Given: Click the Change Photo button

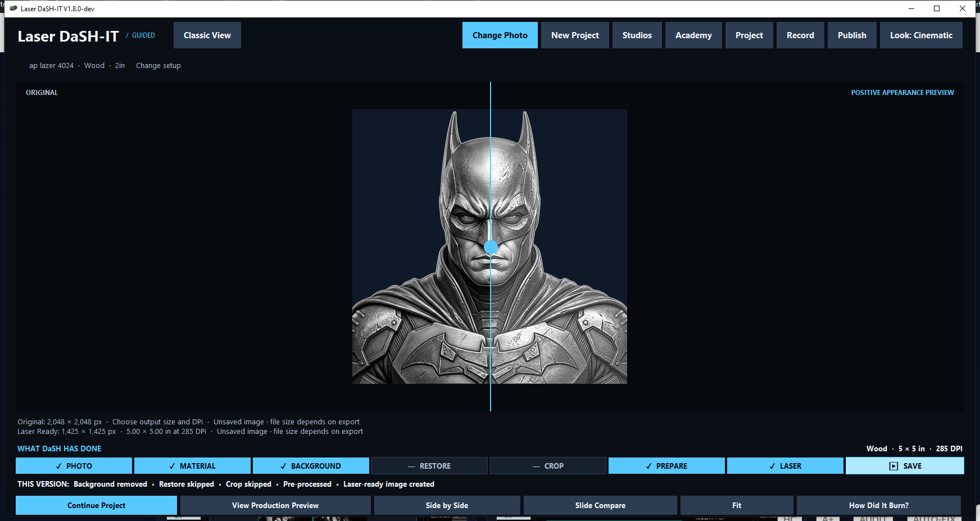Looking at the screenshot, I should pyautogui.click(x=500, y=35).
